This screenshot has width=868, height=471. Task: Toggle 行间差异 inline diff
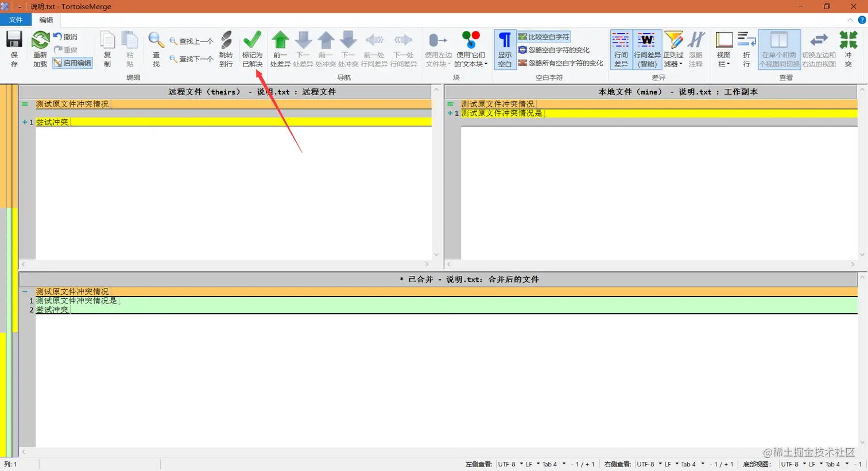click(621, 49)
